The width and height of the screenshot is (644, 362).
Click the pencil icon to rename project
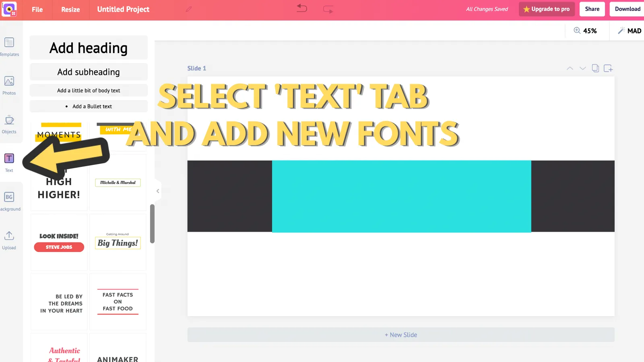pos(189,9)
